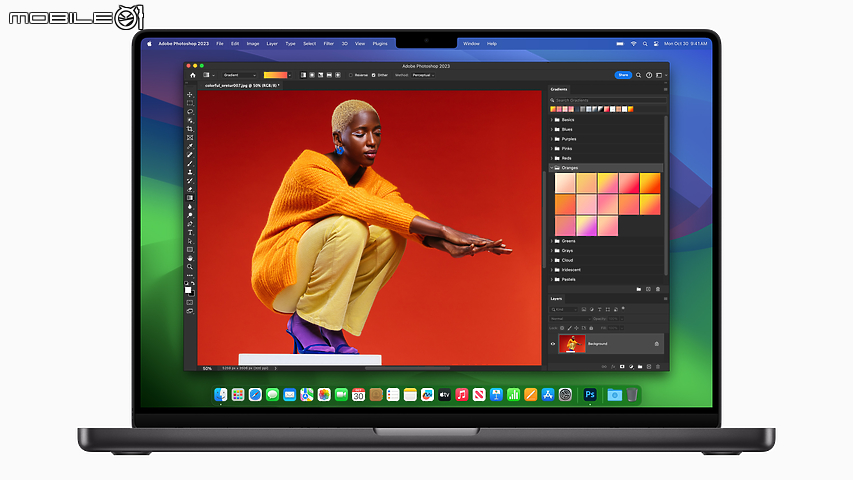Click the trash icon in Gradients panel
Image resolution: width=853 pixels, height=480 pixels.
658,289
